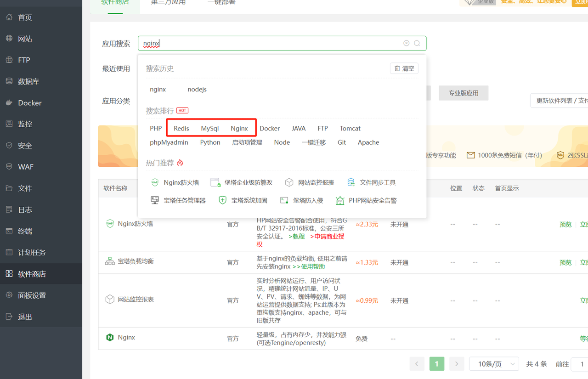This screenshot has height=379, width=588.
Task: Click Nginx防火墙 recommendation shield icon
Action: pyautogui.click(x=155, y=182)
